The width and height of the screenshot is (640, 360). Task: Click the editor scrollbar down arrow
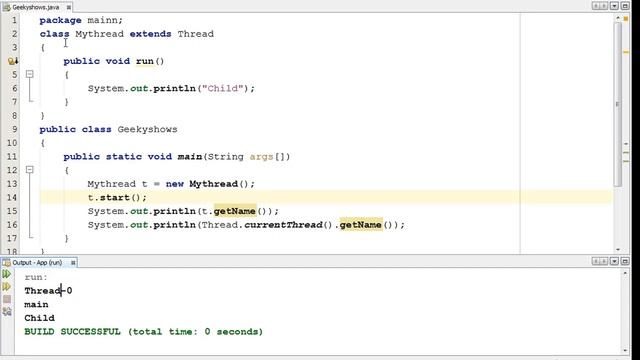pyautogui.click(x=618, y=249)
